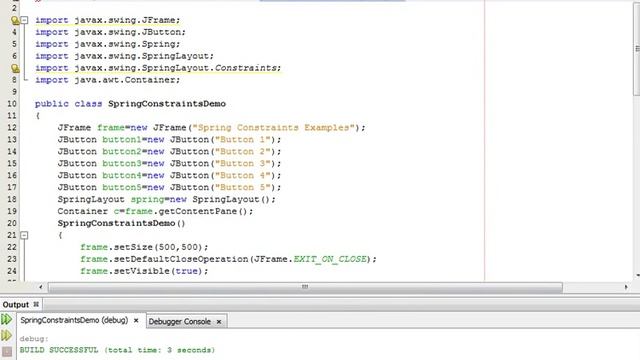This screenshot has width=640, height=360.
Task: Click the lightbulb hint icon beside the JFrame import line
Action: coord(15,20)
